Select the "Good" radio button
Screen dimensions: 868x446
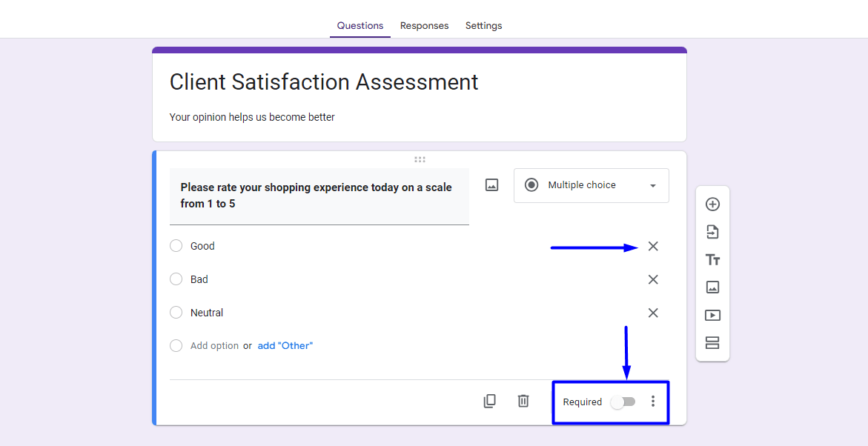click(176, 245)
